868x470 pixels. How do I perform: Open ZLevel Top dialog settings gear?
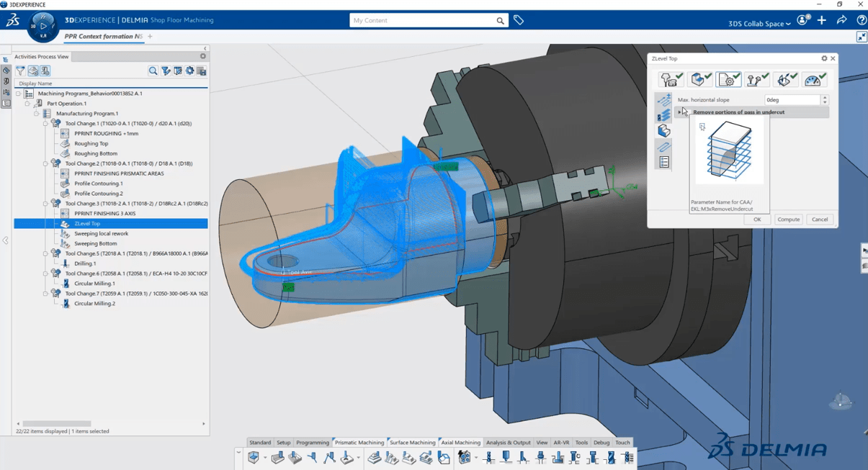pyautogui.click(x=824, y=58)
